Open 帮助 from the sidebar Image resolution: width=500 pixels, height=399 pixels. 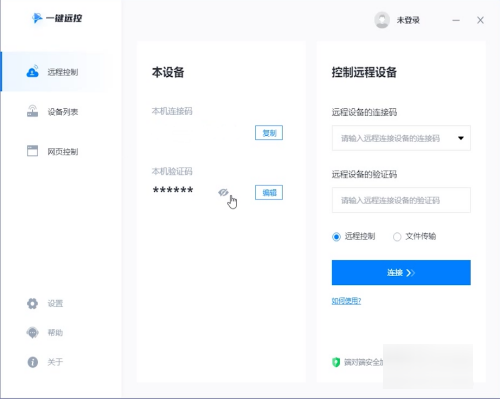tap(55, 332)
